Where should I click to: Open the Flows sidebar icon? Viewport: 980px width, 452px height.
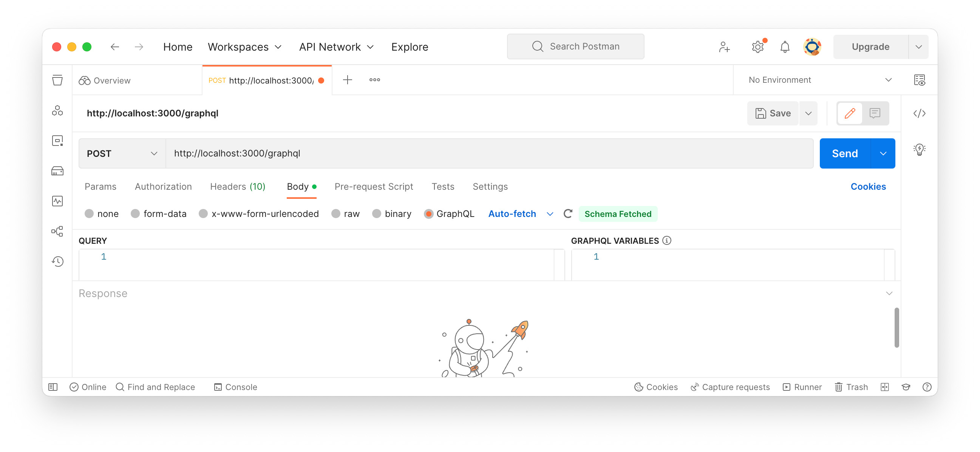(57, 231)
